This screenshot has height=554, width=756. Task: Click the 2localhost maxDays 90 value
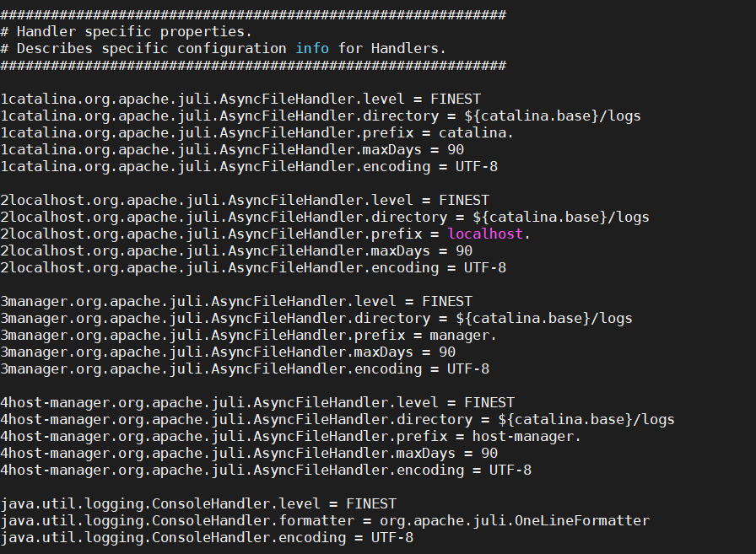(464, 251)
